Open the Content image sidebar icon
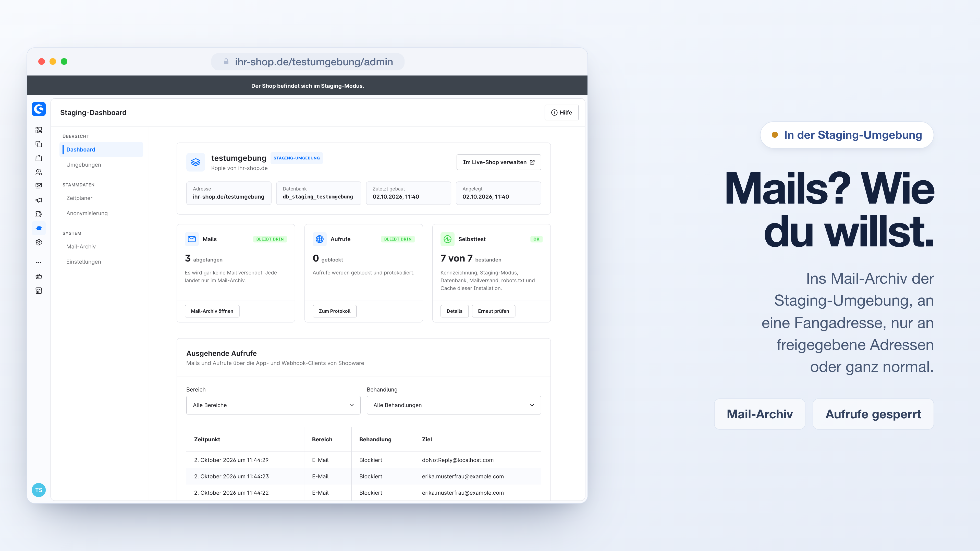980x551 pixels. tap(39, 186)
